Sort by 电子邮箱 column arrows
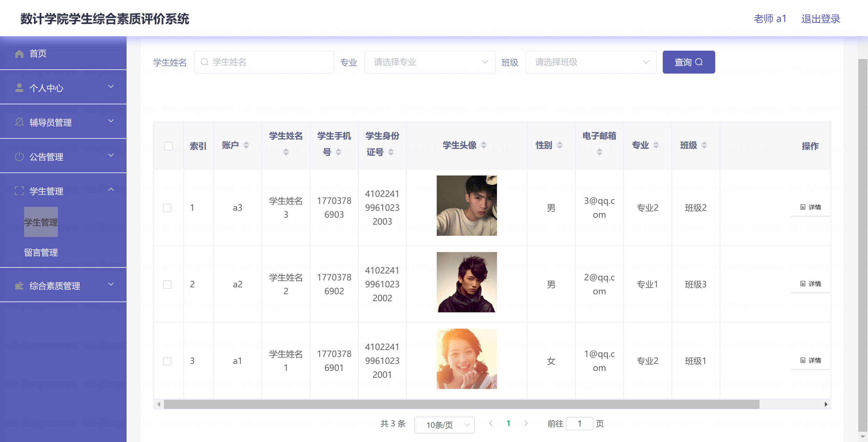This screenshot has width=868, height=442. (599, 152)
